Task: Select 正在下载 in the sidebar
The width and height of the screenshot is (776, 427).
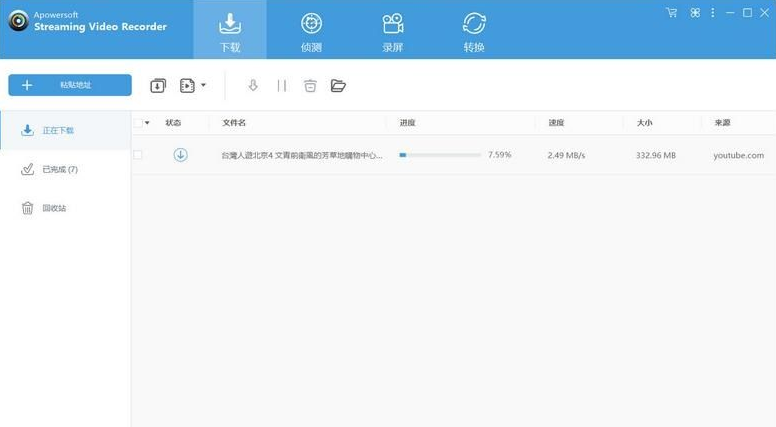Action: pyautogui.click(x=65, y=130)
